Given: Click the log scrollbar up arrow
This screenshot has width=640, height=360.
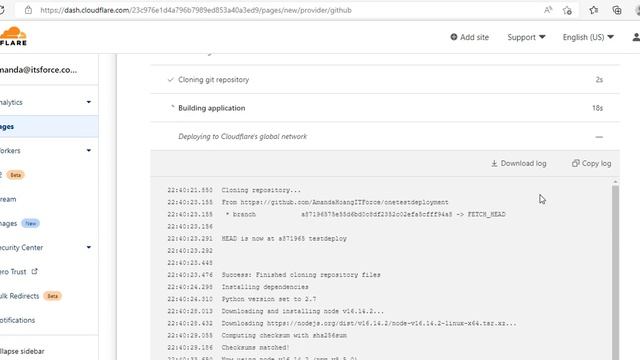Looking at the screenshot, I should (x=615, y=182).
